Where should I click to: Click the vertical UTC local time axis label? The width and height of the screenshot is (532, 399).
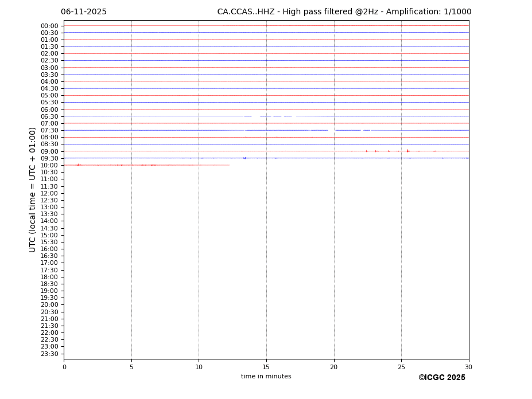pyautogui.click(x=33, y=190)
